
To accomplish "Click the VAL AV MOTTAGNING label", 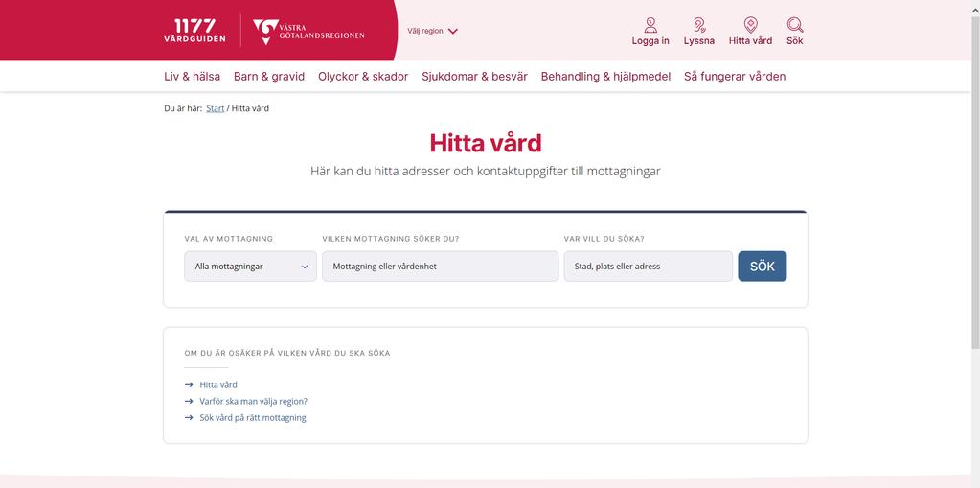I will [x=229, y=239].
